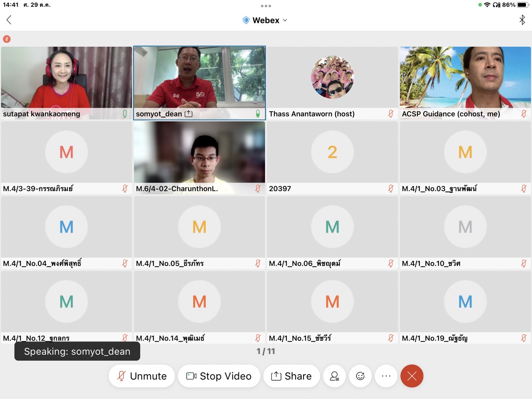
Task: Tap muted mic on M.4/1_No.19 tile
Action: [524, 338]
